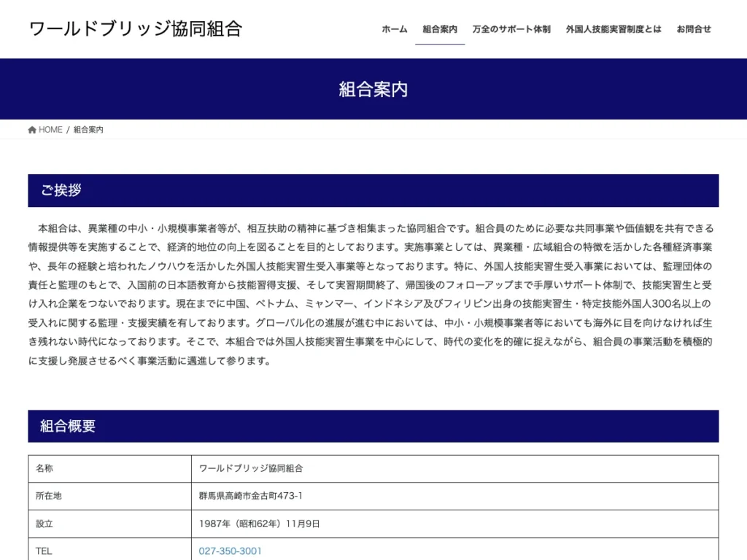Select the 名称 table label cell
Viewport: 747px width, 560px height.
coord(109,469)
